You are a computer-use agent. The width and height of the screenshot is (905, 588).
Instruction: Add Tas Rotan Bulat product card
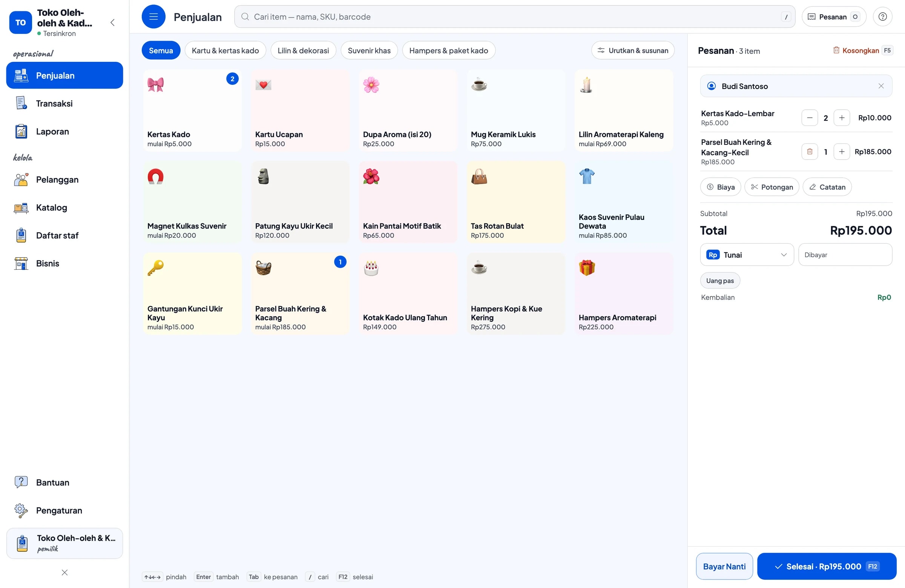pyautogui.click(x=515, y=202)
